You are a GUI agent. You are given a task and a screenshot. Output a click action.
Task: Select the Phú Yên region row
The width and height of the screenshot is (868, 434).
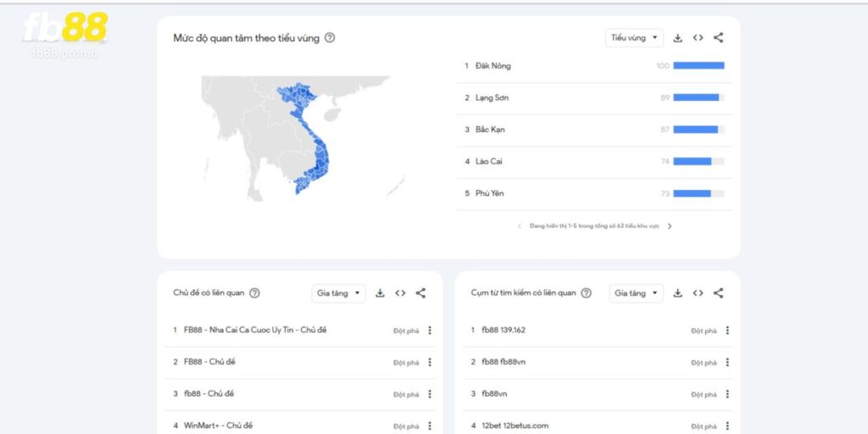click(594, 194)
